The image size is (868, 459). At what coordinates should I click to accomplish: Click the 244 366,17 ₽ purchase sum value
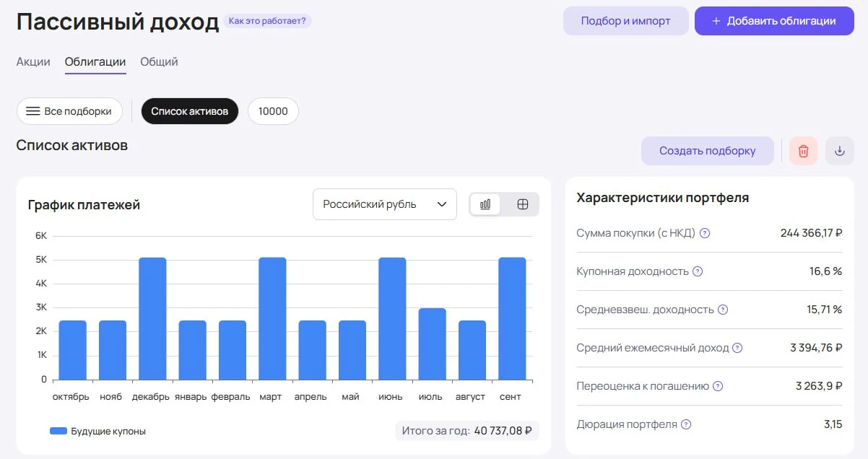[x=811, y=233]
